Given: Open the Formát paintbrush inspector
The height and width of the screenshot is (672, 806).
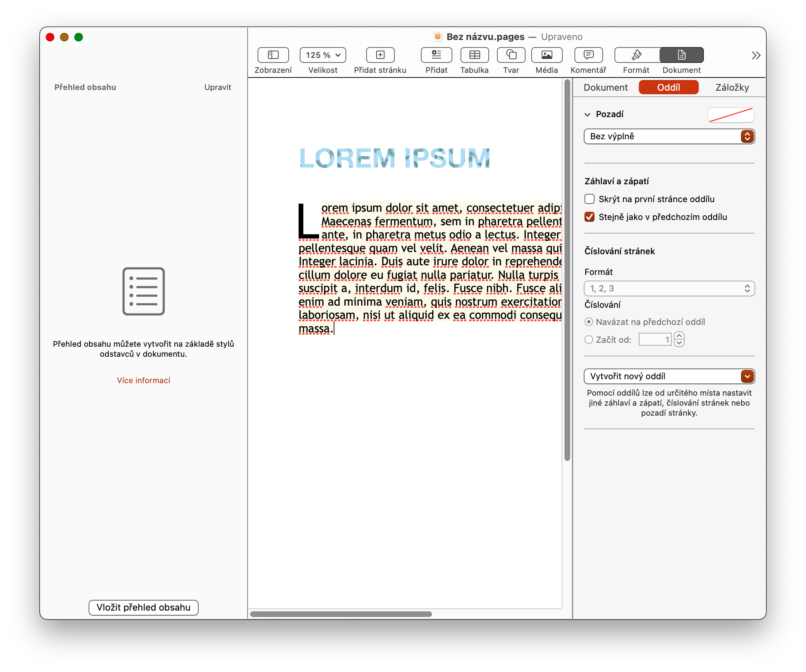Looking at the screenshot, I should pos(636,55).
